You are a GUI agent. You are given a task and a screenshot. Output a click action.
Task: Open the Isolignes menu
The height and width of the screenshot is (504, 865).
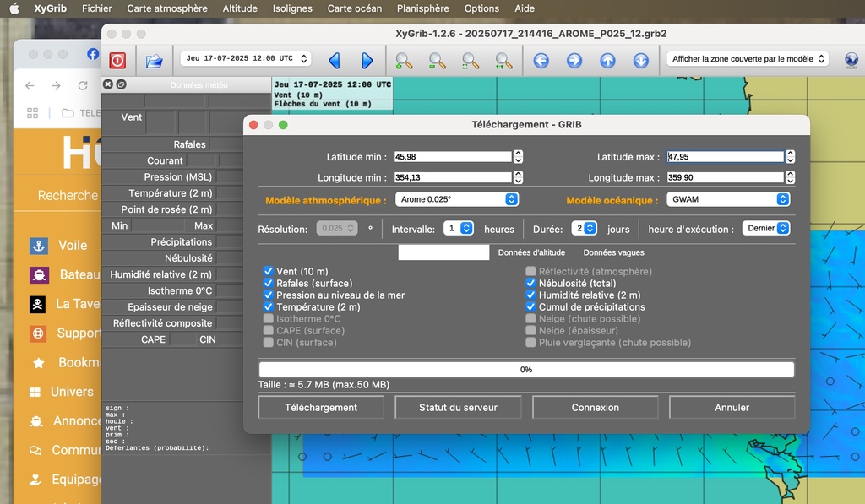click(292, 8)
